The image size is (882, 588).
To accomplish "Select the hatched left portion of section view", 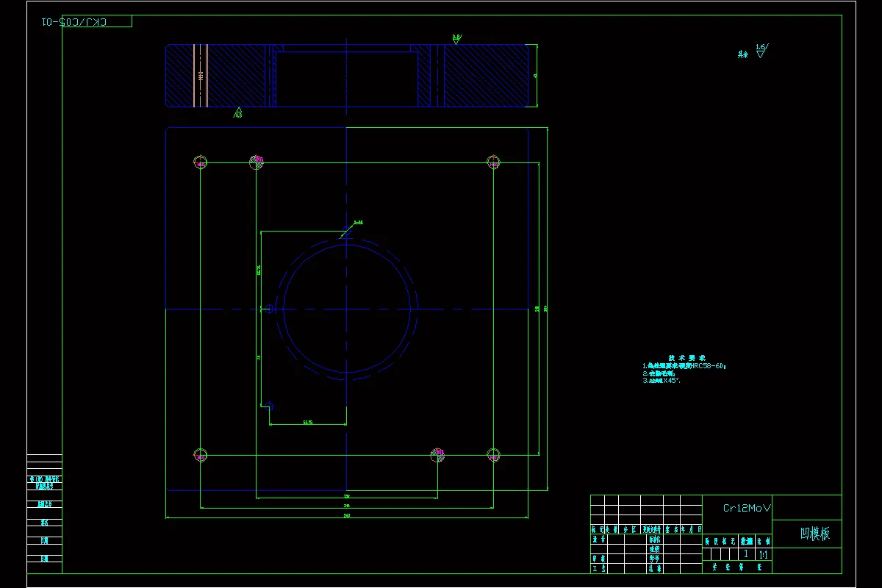I will click(215, 76).
